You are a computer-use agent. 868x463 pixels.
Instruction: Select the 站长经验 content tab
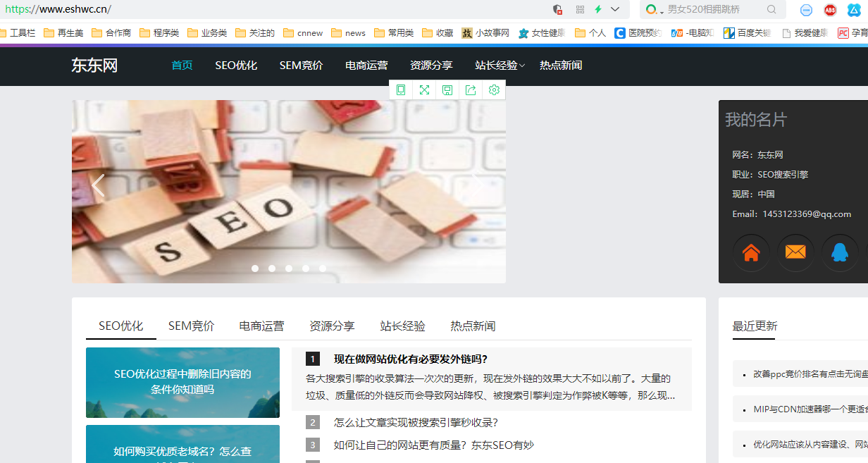[x=402, y=326]
